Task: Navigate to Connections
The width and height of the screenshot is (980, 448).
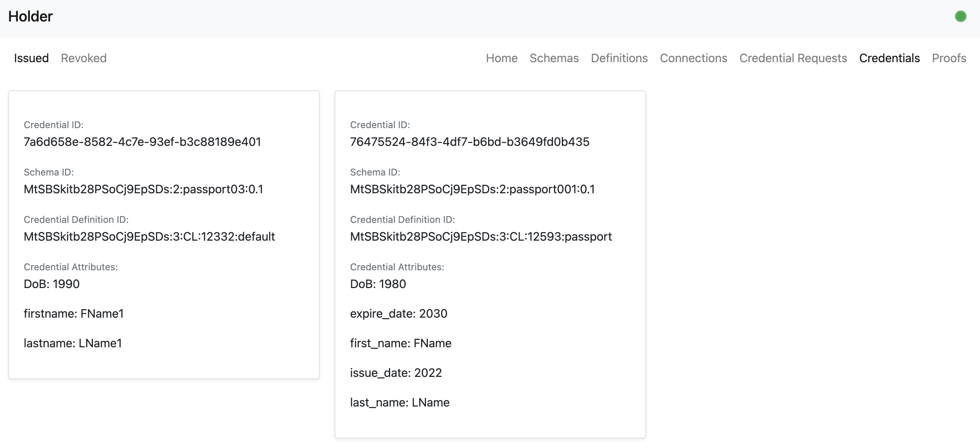Action: click(x=693, y=58)
